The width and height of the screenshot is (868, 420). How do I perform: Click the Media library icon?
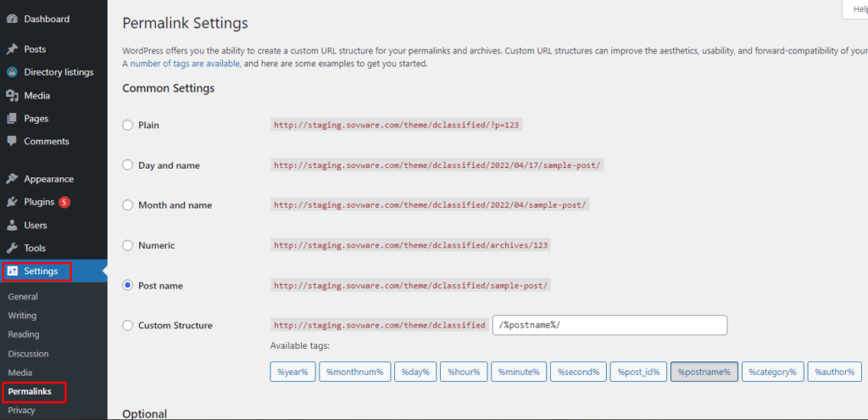coord(12,96)
